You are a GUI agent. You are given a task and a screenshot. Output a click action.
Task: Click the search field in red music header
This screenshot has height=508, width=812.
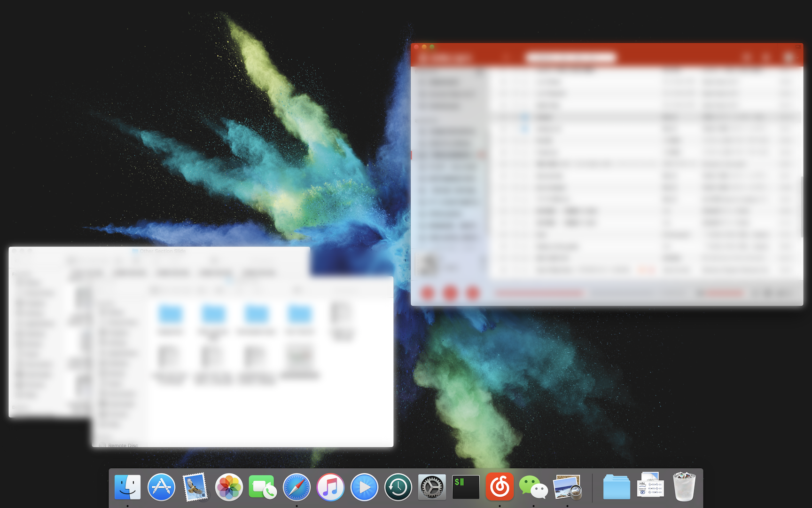pyautogui.click(x=570, y=57)
